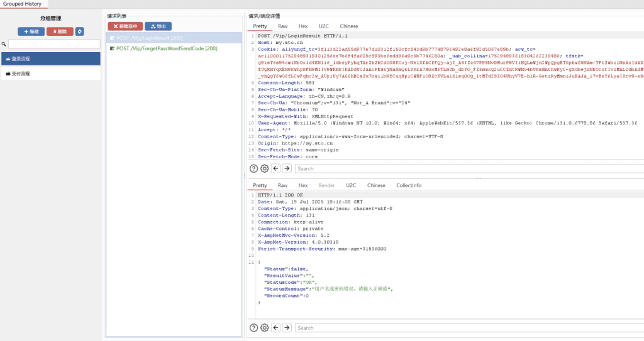The width and height of the screenshot is (644, 341).
Task: Switch response viewer to Pretty tab
Action: tap(260, 185)
